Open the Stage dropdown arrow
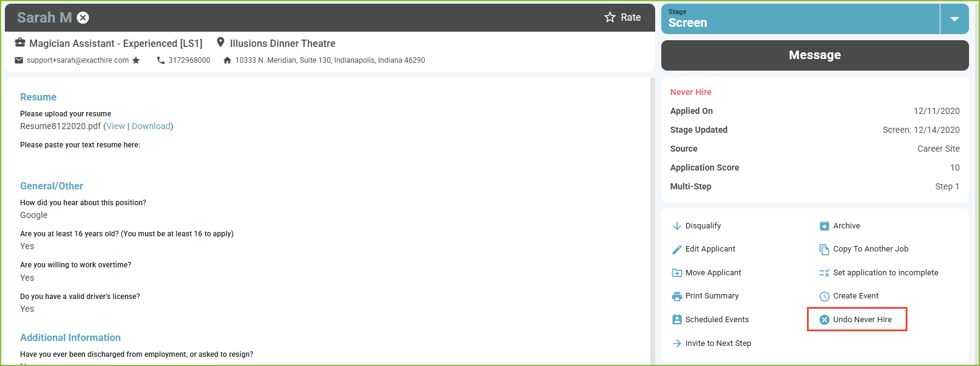The image size is (980, 366). click(x=954, y=19)
